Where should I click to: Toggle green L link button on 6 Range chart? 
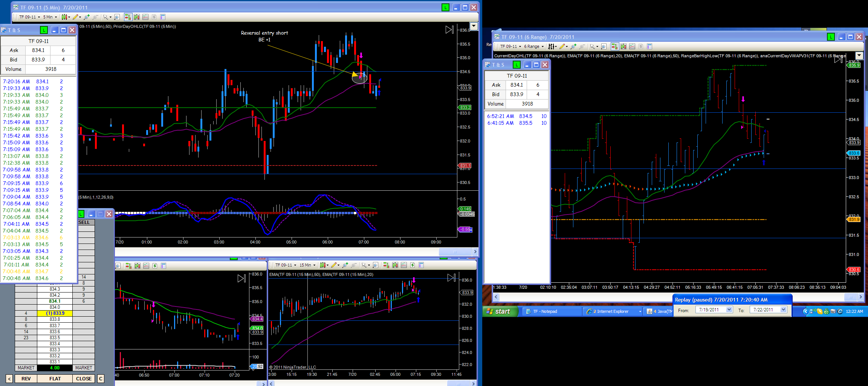[831, 37]
